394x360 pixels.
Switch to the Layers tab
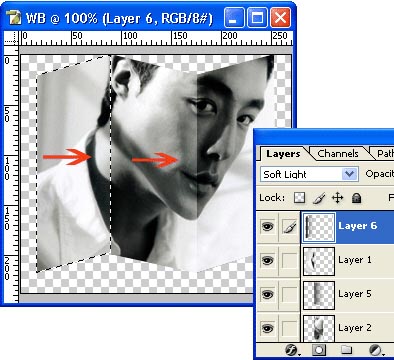[283, 154]
